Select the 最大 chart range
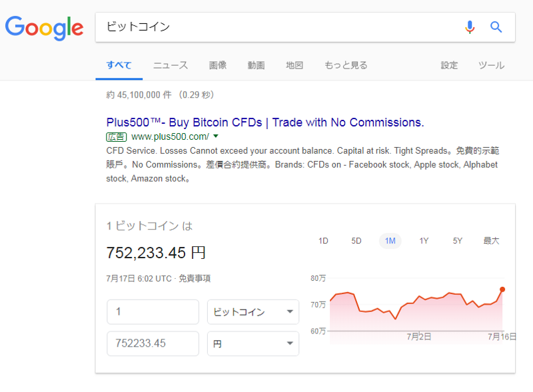Image resolution: width=533 pixels, height=392 pixels. point(491,241)
